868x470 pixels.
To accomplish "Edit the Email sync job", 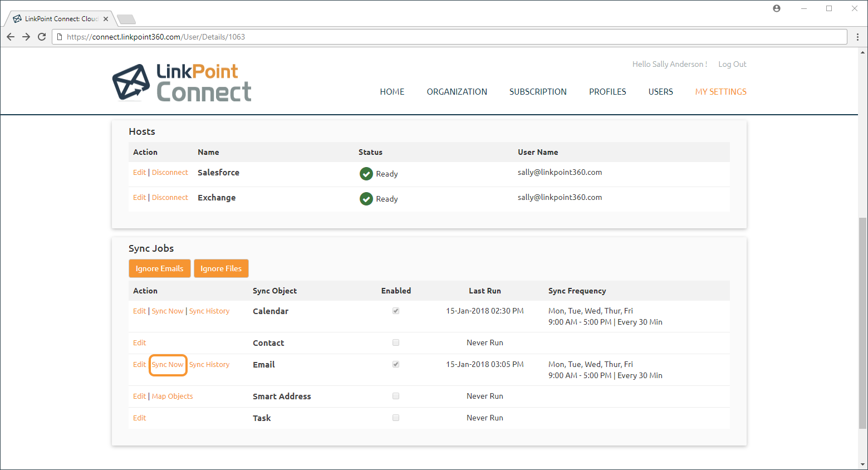I will pos(139,365).
